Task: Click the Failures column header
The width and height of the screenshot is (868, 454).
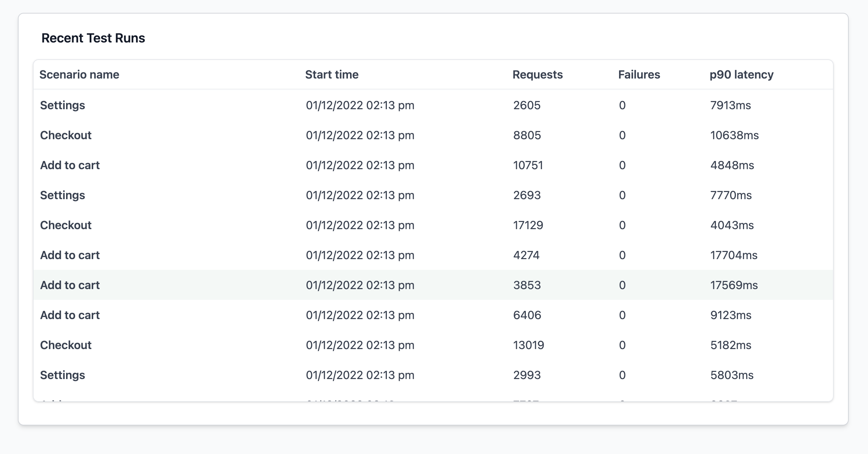Action: pos(639,75)
